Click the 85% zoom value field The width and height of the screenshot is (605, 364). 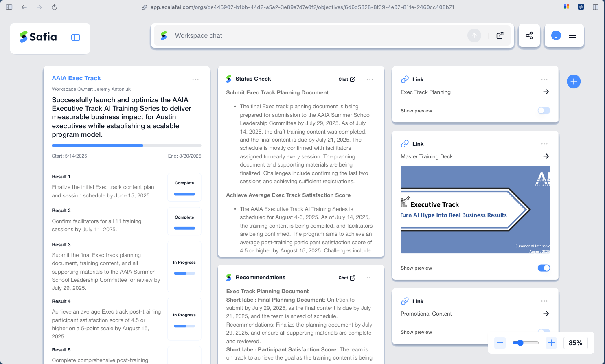tap(575, 343)
